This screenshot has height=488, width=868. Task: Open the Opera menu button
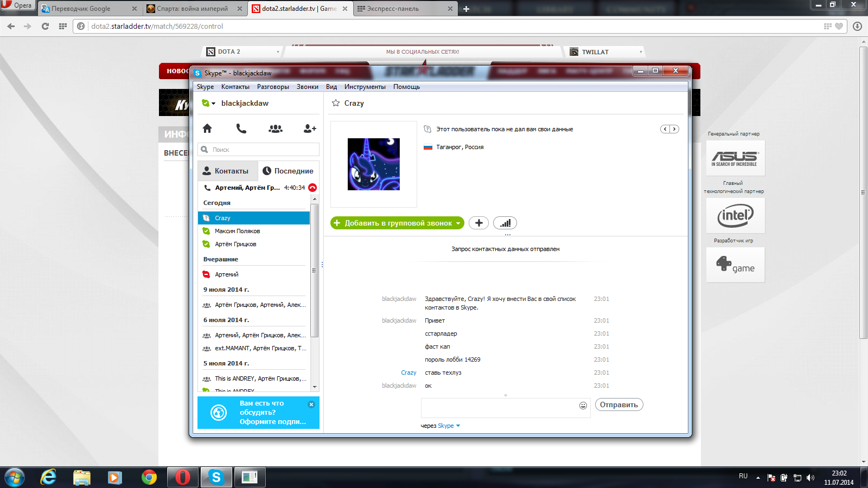tap(17, 5)
